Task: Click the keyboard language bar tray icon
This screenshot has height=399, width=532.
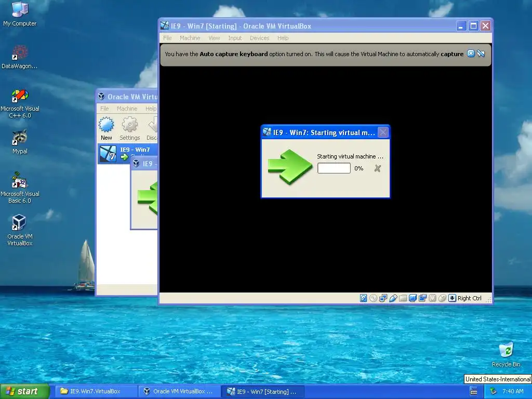Action: pyautogui.click(x=474, y=392)
